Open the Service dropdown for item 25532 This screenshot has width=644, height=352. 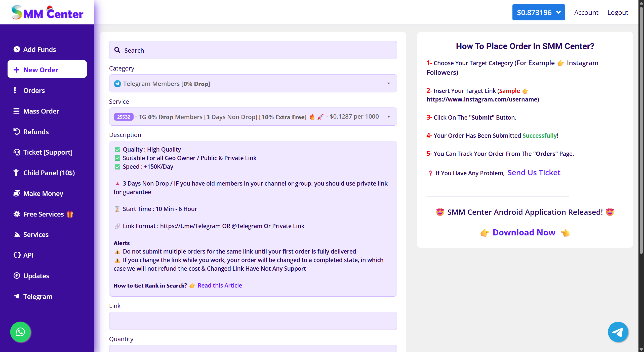[253, 117]
